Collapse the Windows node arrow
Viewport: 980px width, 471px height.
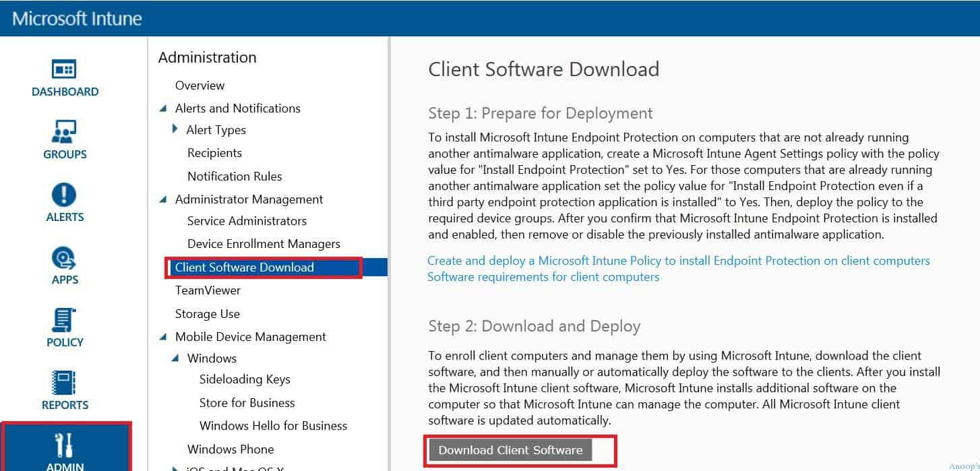click(175, 358)
